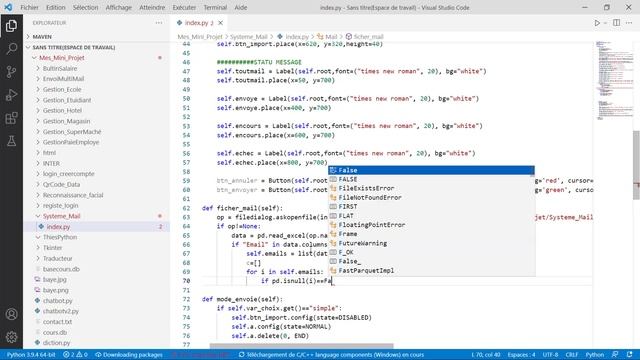Viewport: 640px width, 360px height.
Task: Expand the MAVEN section
Action: click(42, 37)
